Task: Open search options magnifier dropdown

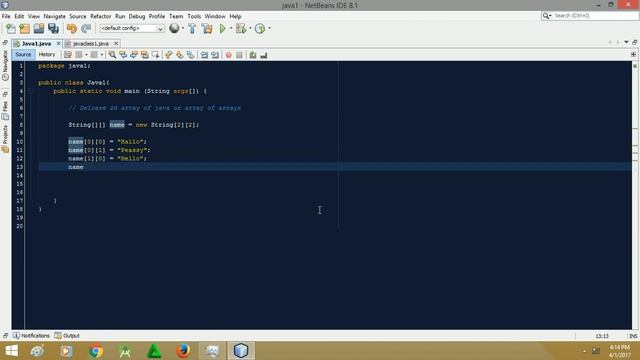Action: 547,16
